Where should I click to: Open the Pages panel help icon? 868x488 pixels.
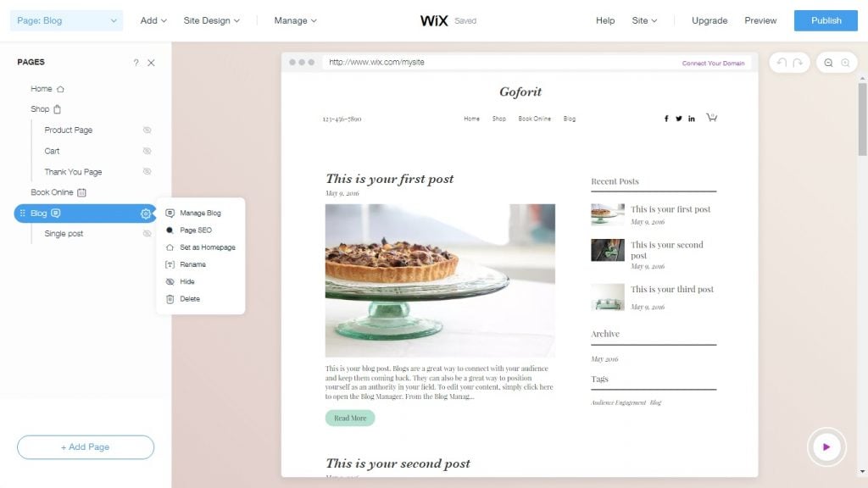[136, 63]
